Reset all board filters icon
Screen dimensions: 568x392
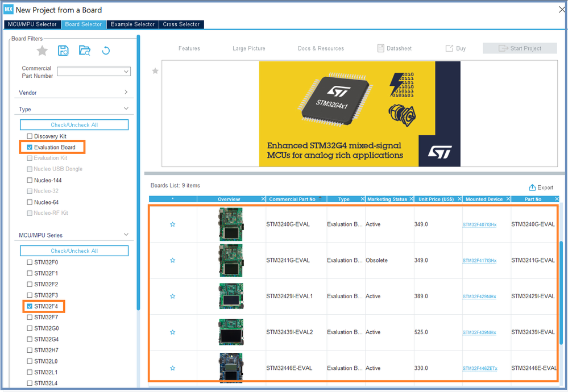(x=106, y=51)
